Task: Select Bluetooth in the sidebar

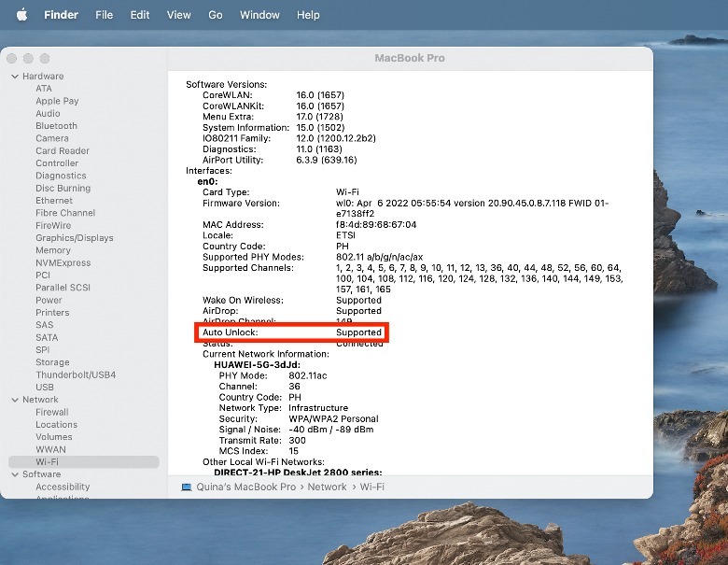Action: point(56,126)
